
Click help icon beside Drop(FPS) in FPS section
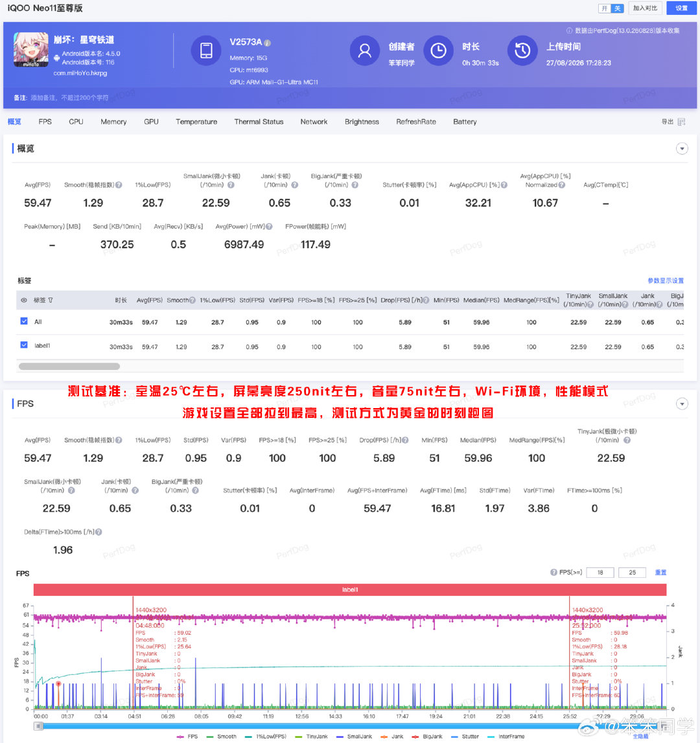pos(405,440)
